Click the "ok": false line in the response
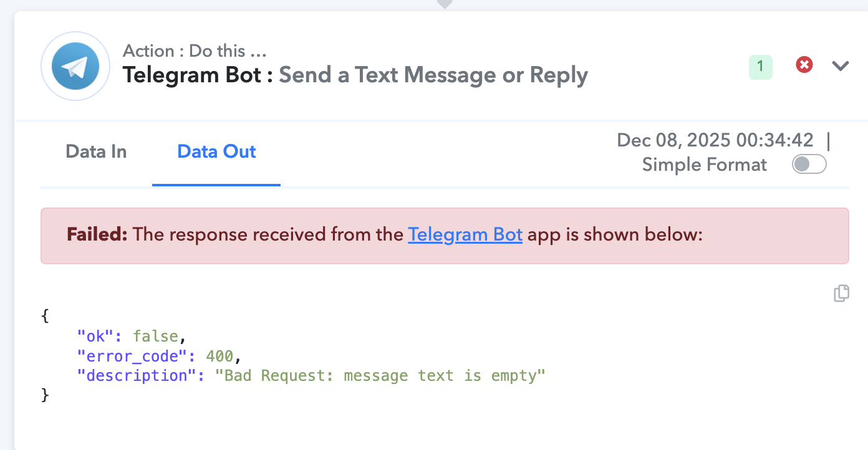The image size is (868, 450). click(132, 337)
